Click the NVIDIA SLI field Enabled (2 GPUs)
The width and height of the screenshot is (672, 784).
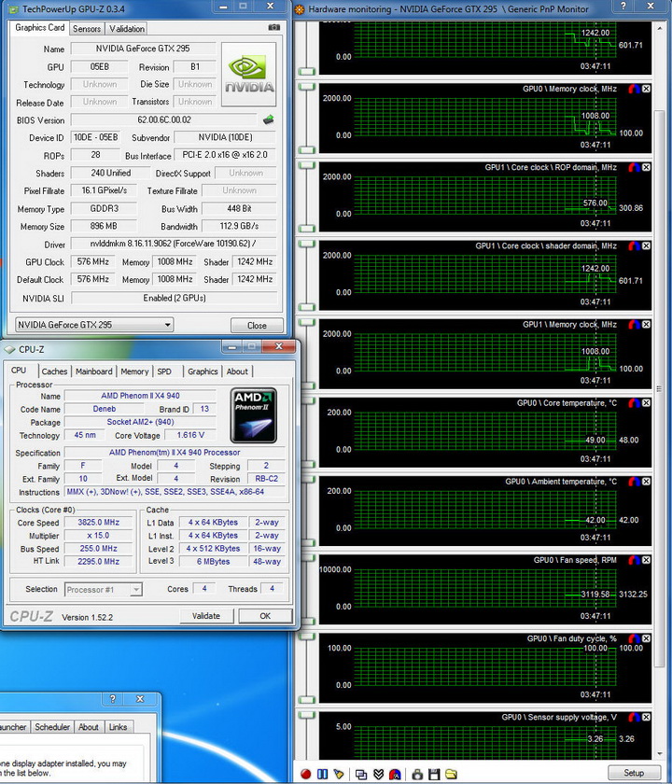(174, 298)
